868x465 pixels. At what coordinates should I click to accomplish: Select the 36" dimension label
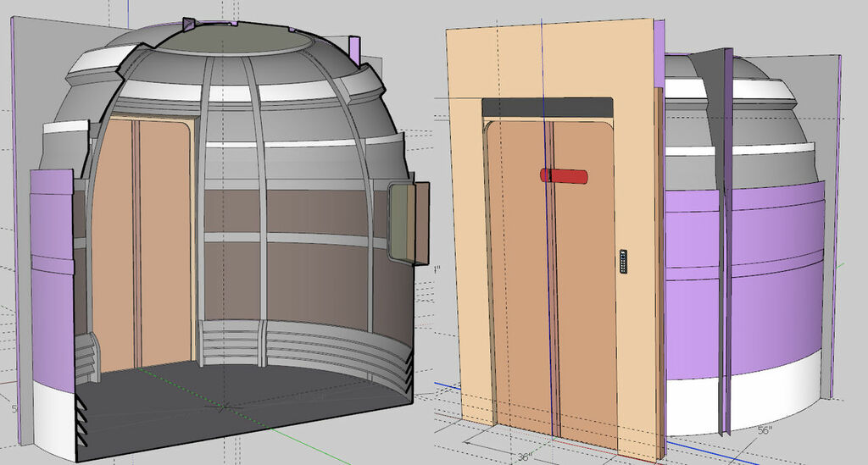coord(524,457)
